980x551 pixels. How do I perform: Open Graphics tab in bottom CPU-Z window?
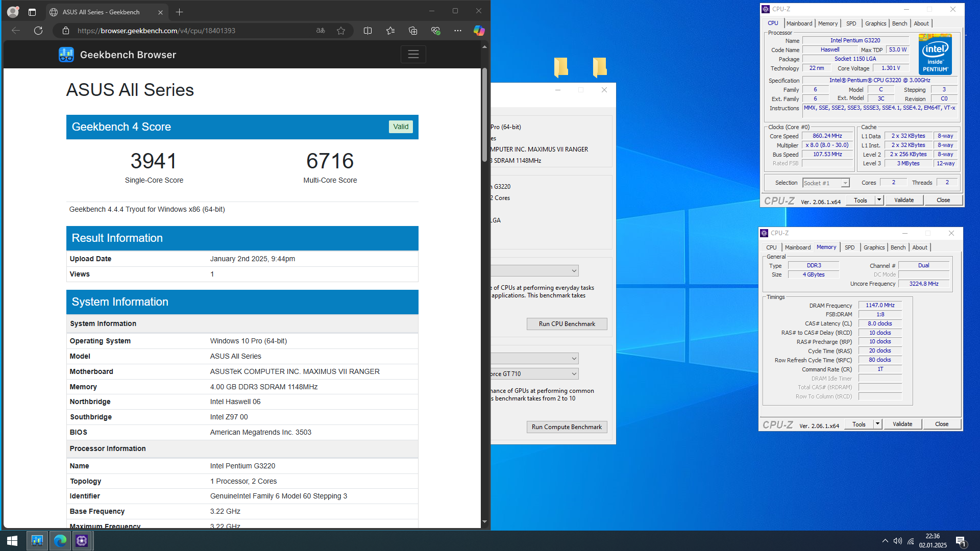click(x=874, y=247)
